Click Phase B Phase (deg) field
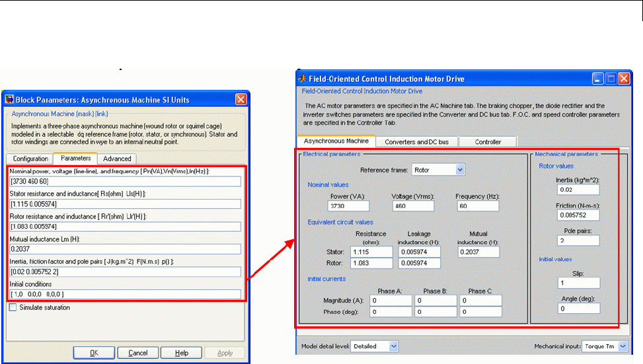 click(435, 312)
